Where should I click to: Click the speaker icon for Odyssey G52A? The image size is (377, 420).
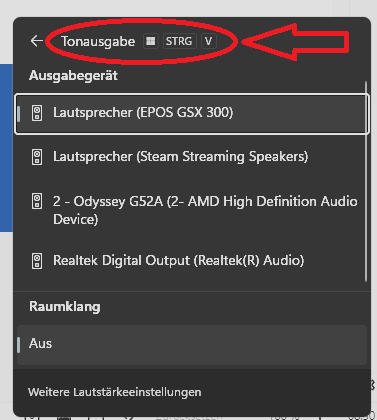[37, 201]
